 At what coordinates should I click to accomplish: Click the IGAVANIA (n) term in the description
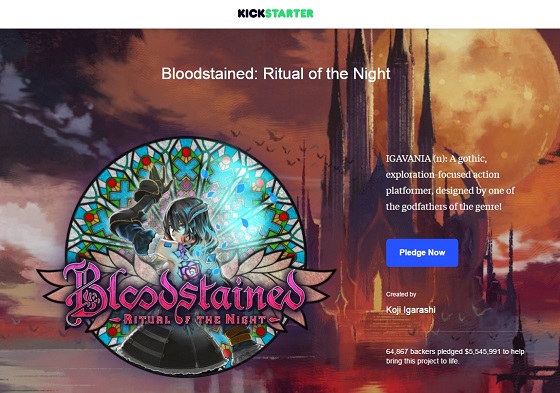coord(416,159)
